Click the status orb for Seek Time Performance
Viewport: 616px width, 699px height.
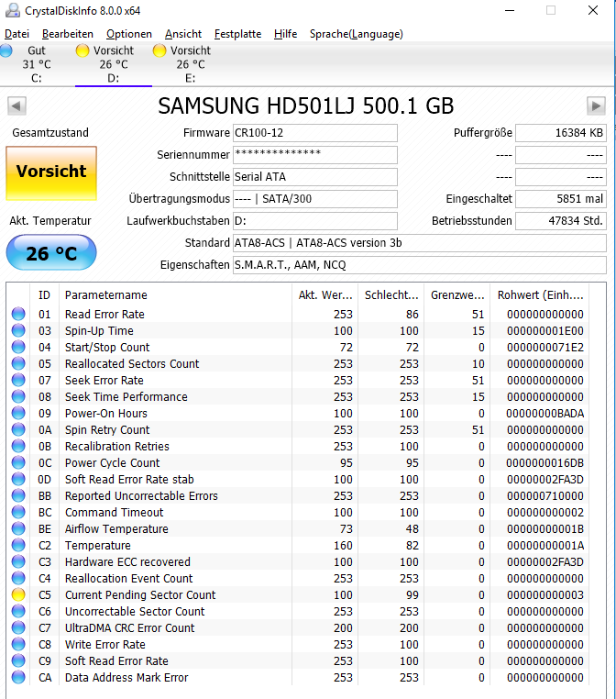coord(18,396)
